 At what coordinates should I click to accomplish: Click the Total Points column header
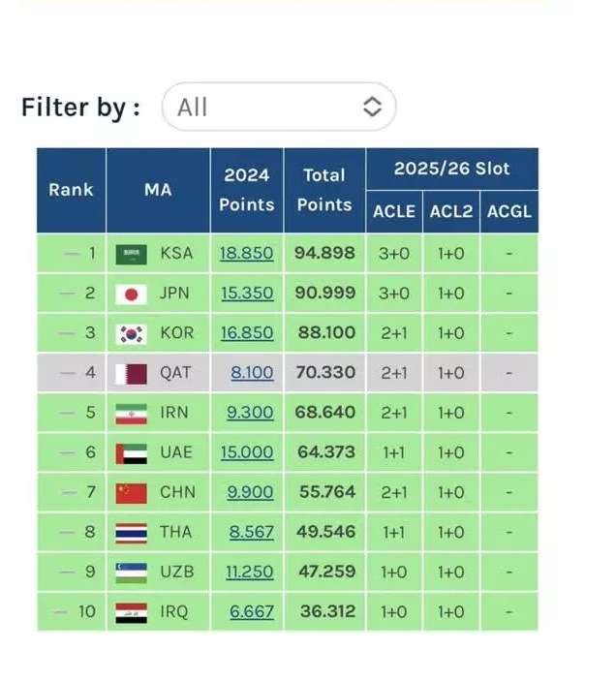click(x=323, y=190)
